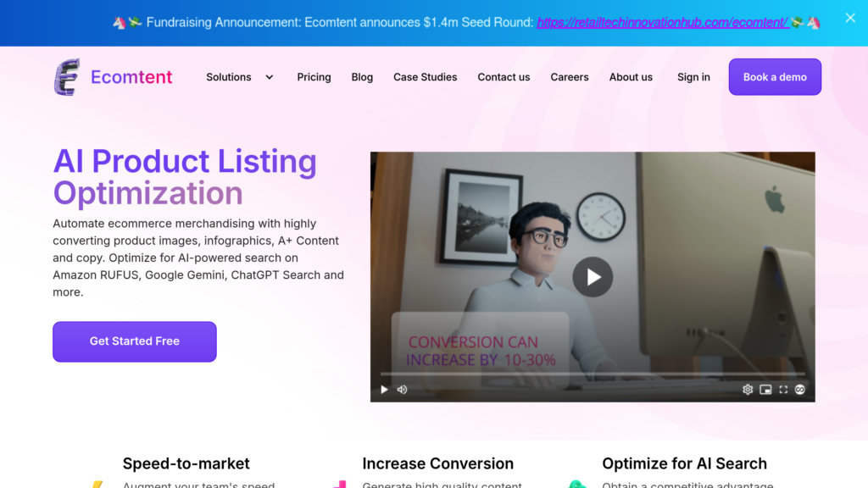
Task: Click the small play icon in video controls
Action: click(x=384, y=390)
